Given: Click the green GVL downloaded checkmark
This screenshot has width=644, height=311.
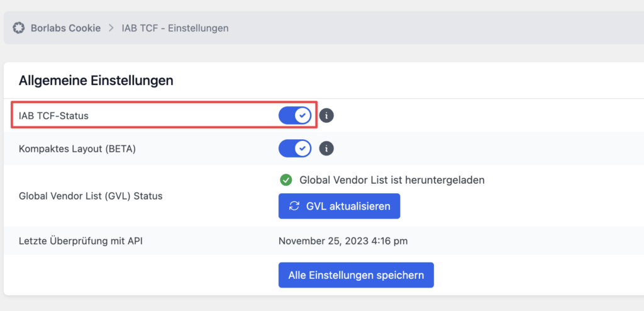Looking at the screenshot, I should pos(286,180).
